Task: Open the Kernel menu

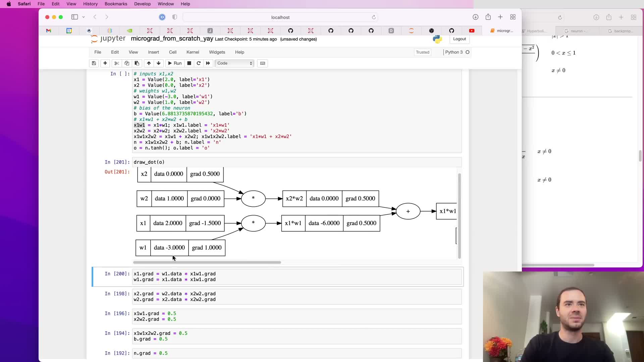Action: [193, 52]
